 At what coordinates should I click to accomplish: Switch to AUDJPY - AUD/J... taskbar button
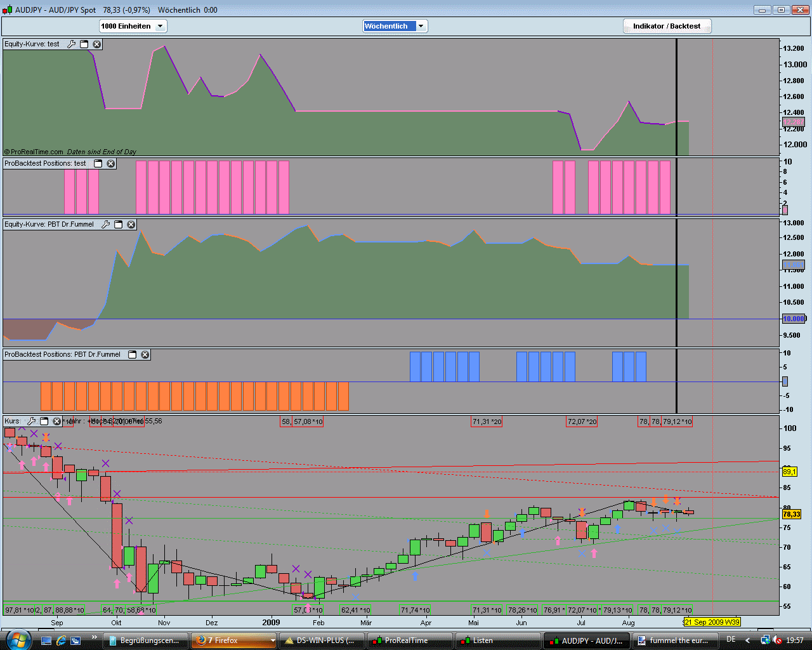586,640
